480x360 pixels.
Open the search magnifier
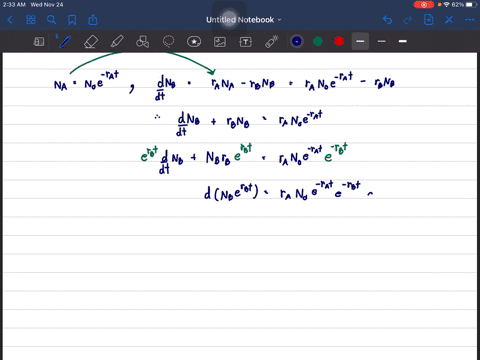click(51, 20)
